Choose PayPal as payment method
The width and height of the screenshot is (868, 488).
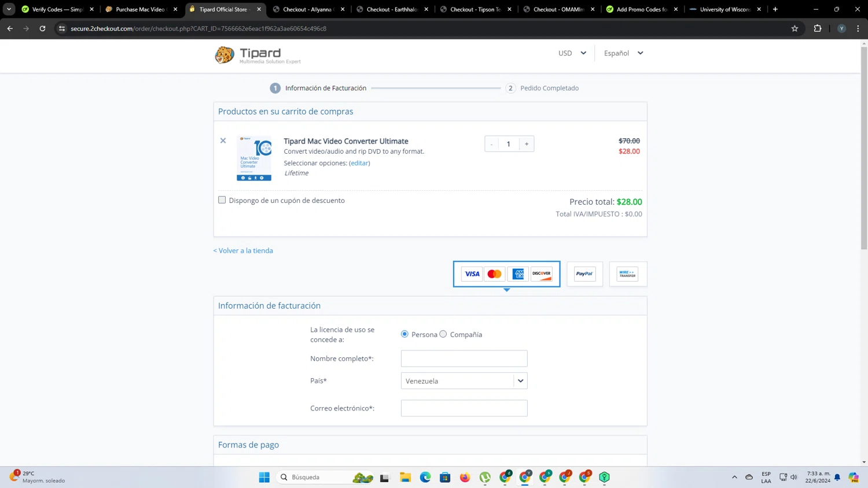pyautogui.click(x=584, y=274)
